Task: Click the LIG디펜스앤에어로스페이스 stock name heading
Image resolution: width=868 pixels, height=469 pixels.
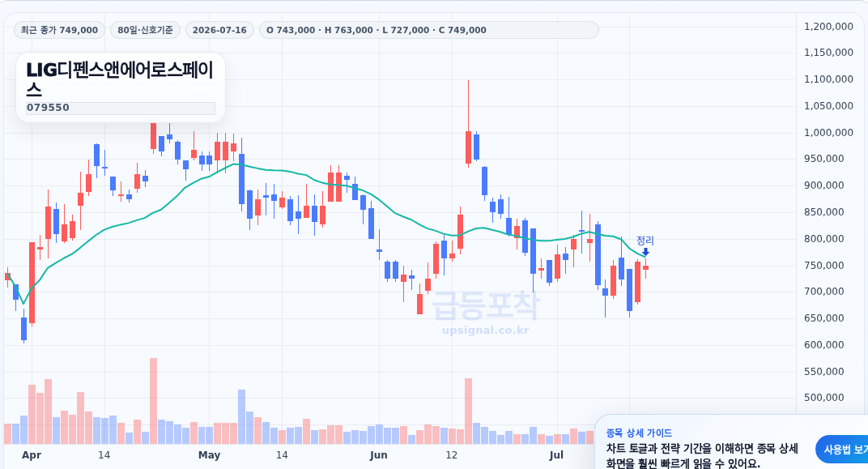Action: pyautogui.click(x=120, y=79)
